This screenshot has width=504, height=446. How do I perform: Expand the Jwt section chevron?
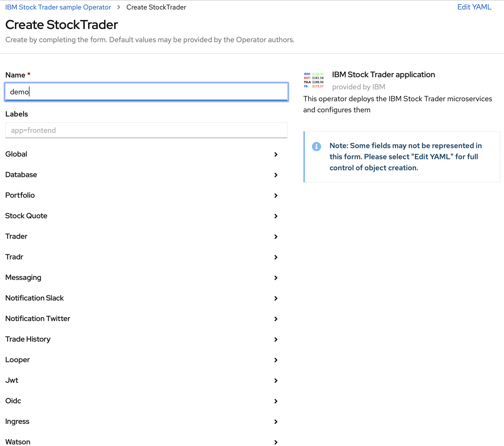point(276,380)
